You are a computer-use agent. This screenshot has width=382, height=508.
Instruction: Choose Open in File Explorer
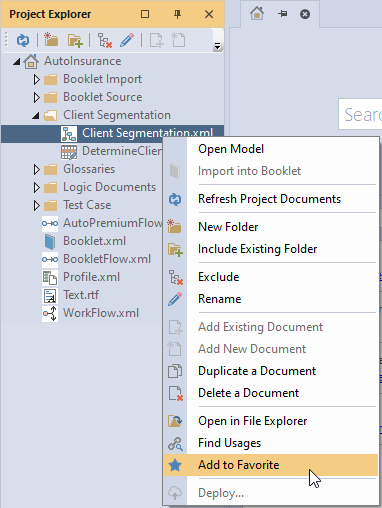point(252,421)
